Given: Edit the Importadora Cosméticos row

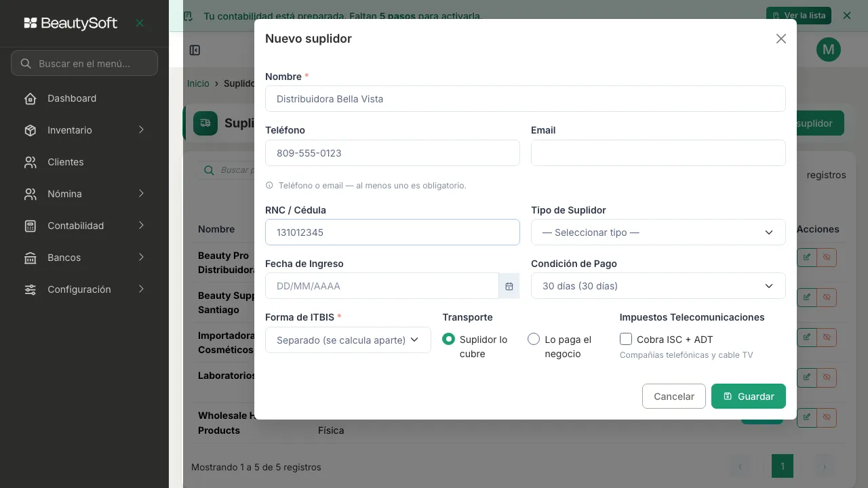Looking at the screenshot, I should (806, 337).
